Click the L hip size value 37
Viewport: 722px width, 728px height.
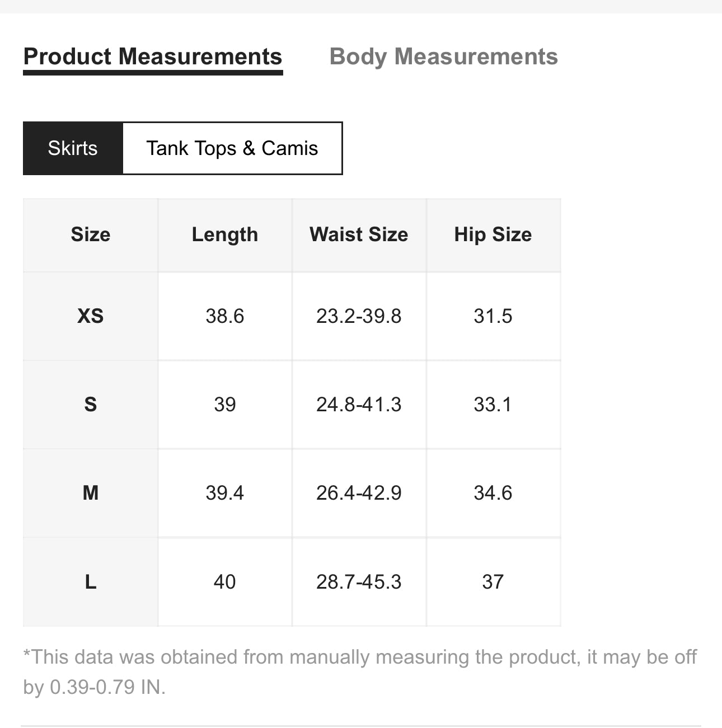pyautogui.click(x=493, y=582)
